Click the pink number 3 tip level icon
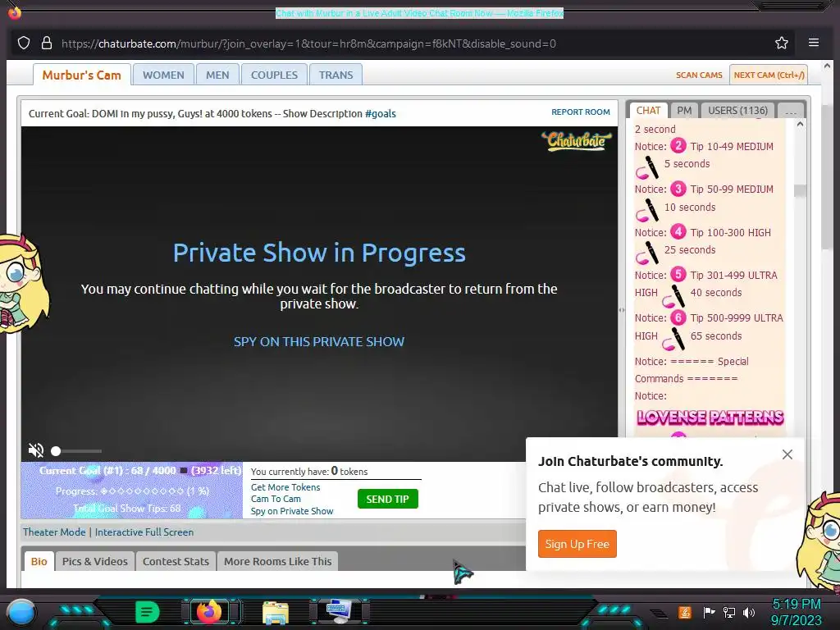 pyautogui.click(x=678, y=189)
